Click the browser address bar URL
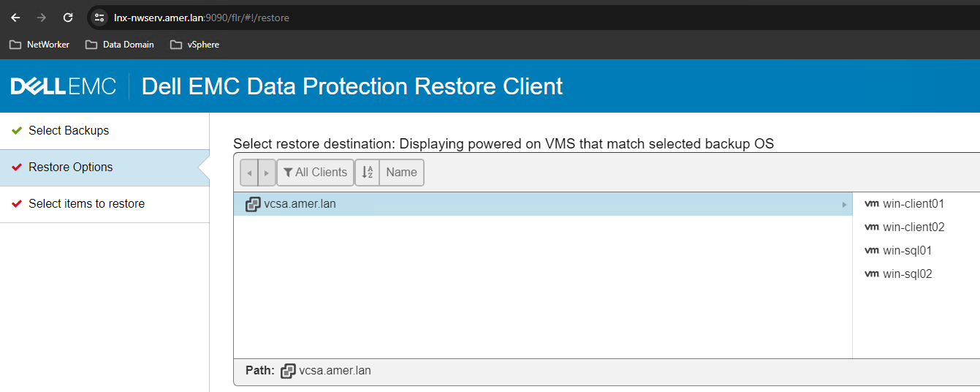The height and width of the screenshot is (392, 980). tap(202, 18)
